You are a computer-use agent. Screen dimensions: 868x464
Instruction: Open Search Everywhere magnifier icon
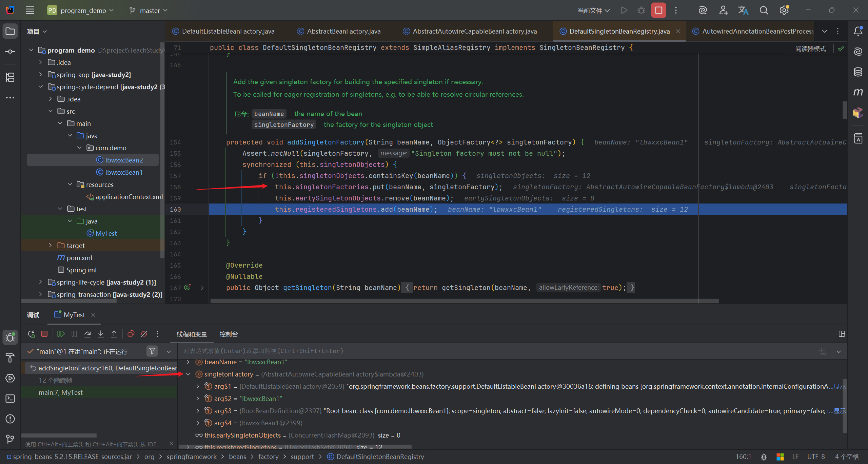point(764,11)
